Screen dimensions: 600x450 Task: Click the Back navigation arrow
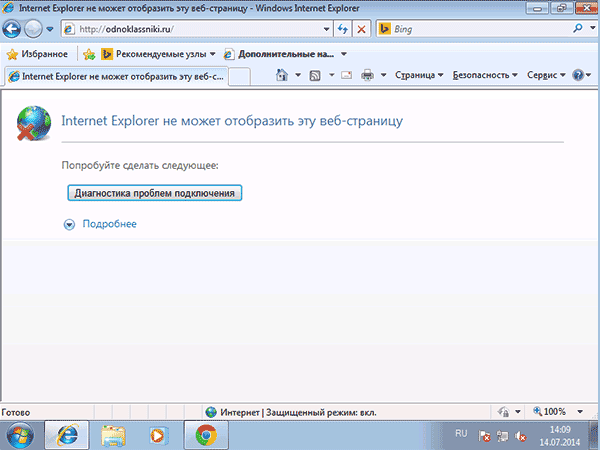pos(11,29)
